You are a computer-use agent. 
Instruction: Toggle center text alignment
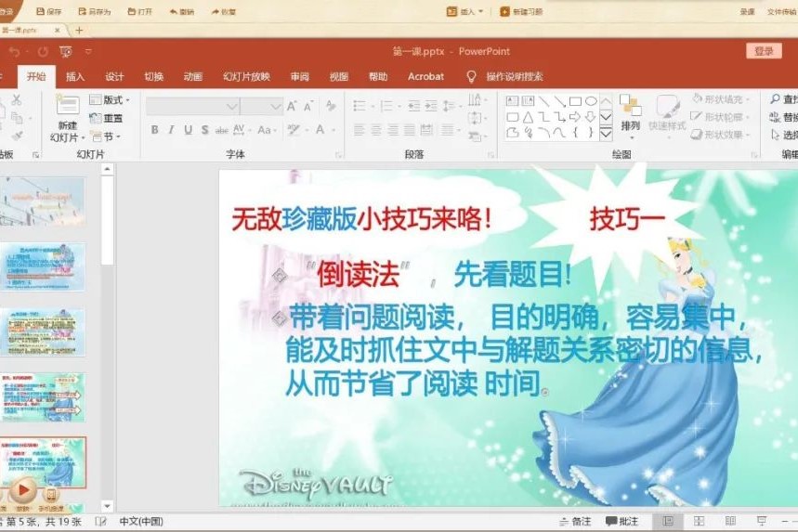pyautogui.click(x=376, y=130)
